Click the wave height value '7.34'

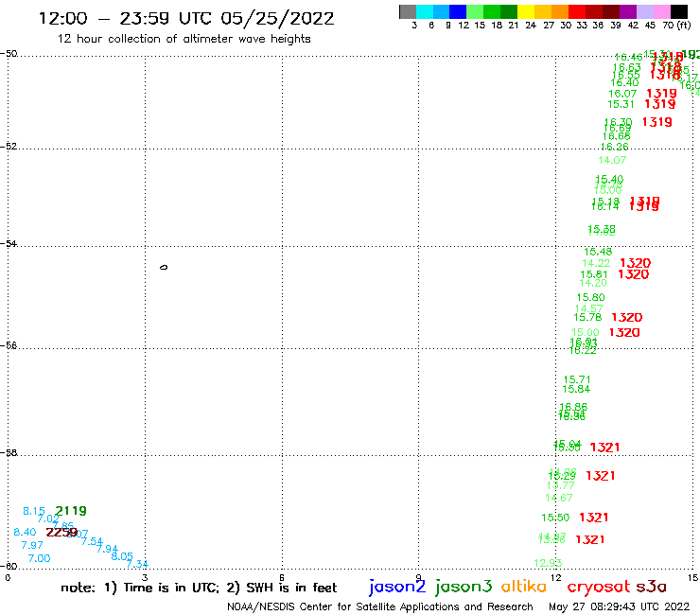(x=137, y=564)
